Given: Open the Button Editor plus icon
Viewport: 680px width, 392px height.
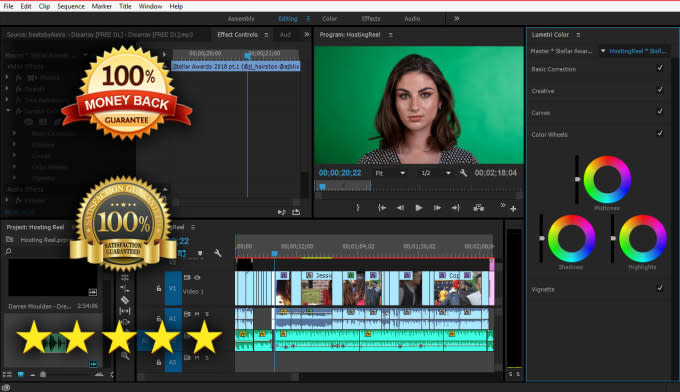Looking at the screenshot, I should coord(513,209).
